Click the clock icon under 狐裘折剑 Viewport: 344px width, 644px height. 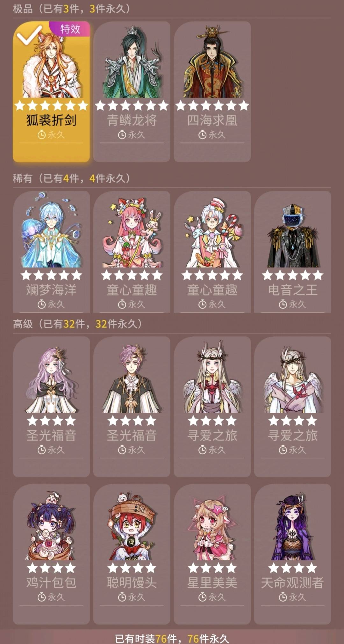41,135
